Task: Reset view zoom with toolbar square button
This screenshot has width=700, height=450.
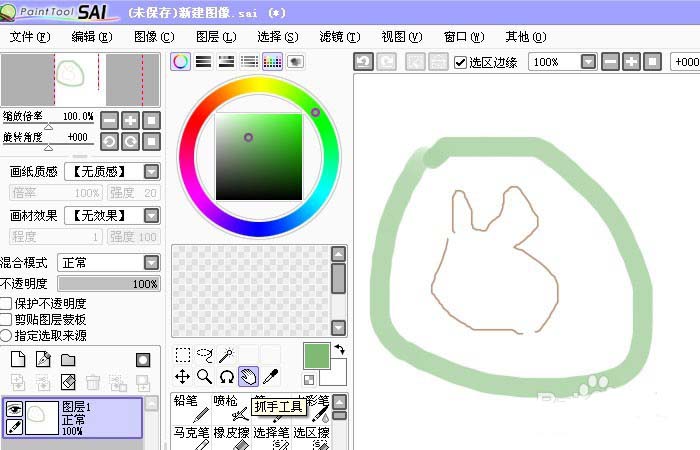Action: coord(652,62)
